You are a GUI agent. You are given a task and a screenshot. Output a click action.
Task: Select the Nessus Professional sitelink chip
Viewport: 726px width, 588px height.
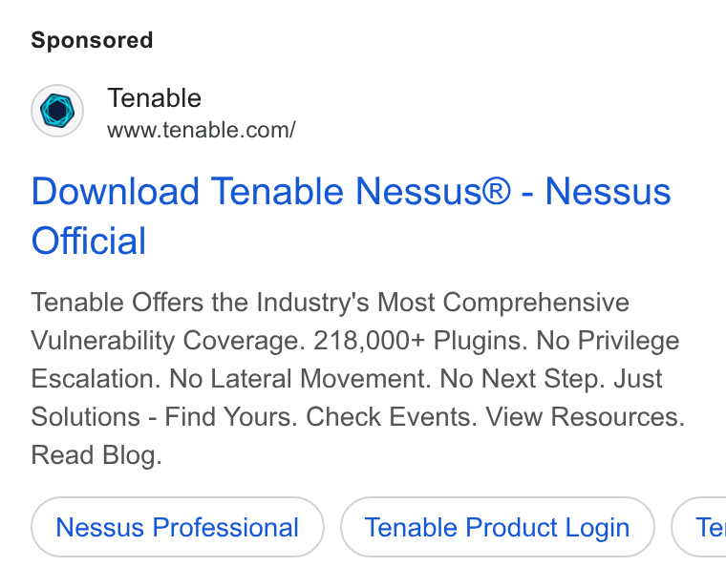pyautogui.click(x=178, y=527)
